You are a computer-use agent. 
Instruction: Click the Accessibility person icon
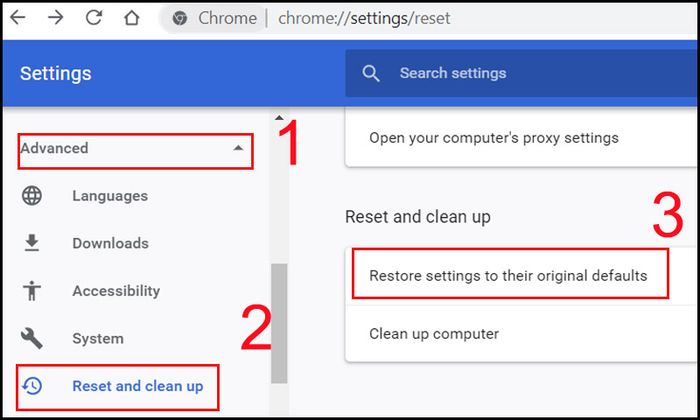click(x=32, y=291)
